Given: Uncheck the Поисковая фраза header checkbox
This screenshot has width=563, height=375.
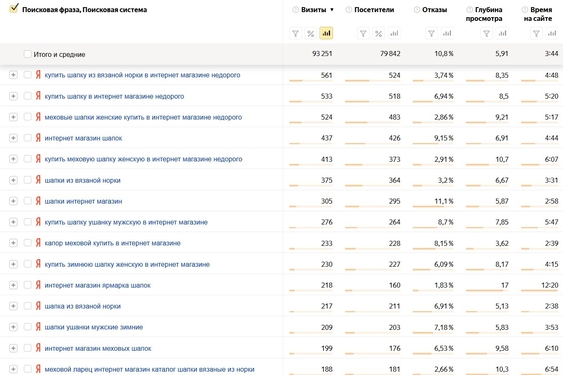Looking at the screenshot, I should [x=14, y=8].
